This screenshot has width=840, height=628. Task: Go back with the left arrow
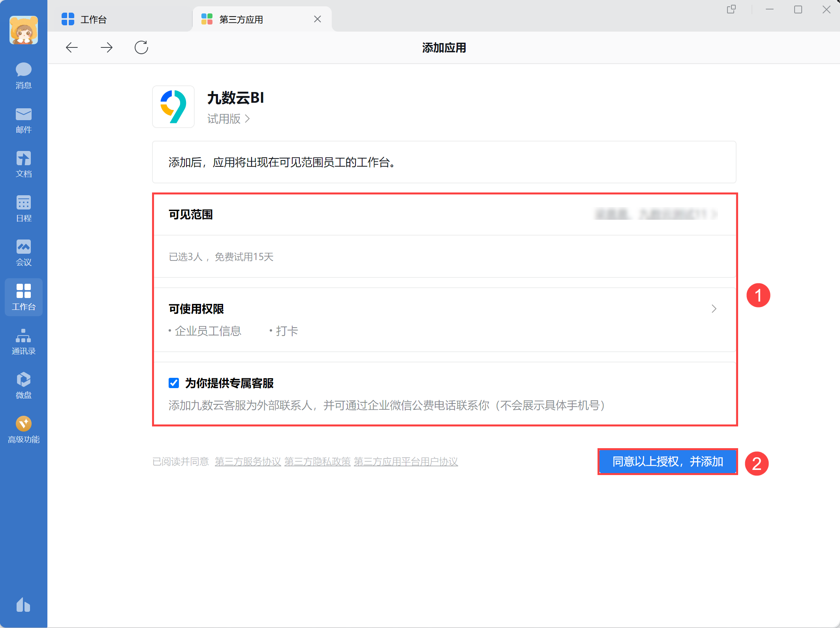71,47
